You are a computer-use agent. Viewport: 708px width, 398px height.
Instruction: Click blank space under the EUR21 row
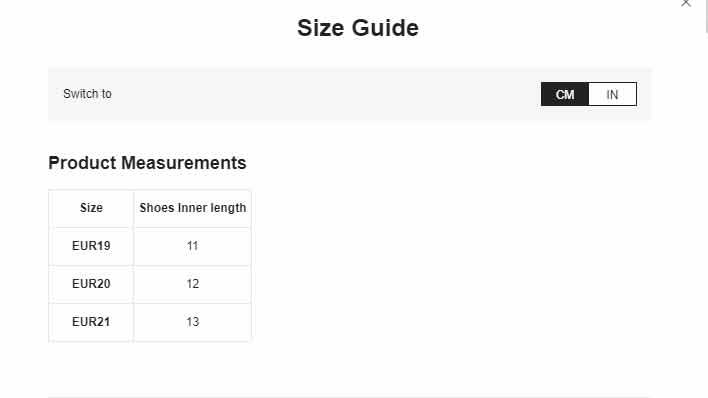(149, 368)
